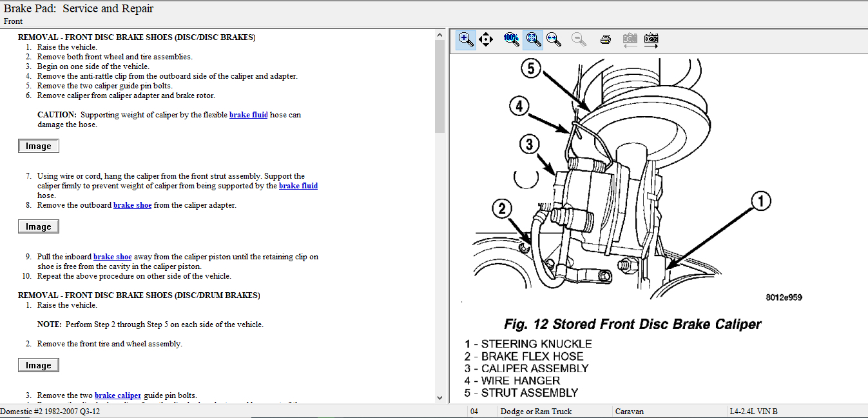Click brake shoe link in step 8

coord(132,205)
